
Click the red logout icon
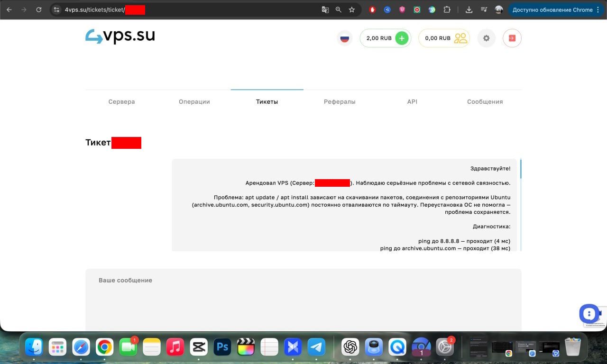coord(512,38)
